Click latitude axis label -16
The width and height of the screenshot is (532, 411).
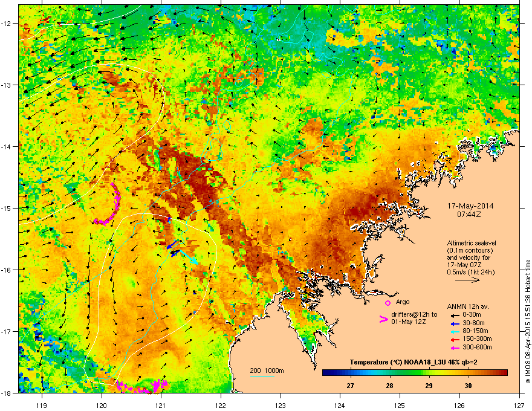(7, 270)
